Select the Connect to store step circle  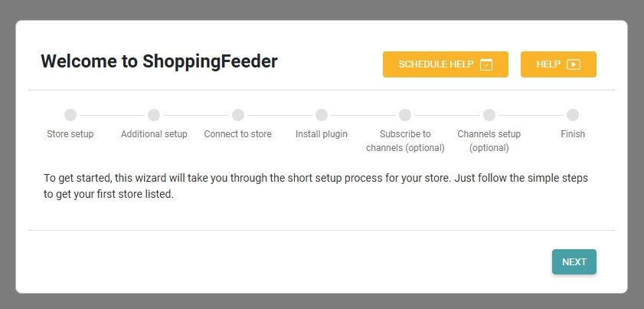(x=238, y=115)
